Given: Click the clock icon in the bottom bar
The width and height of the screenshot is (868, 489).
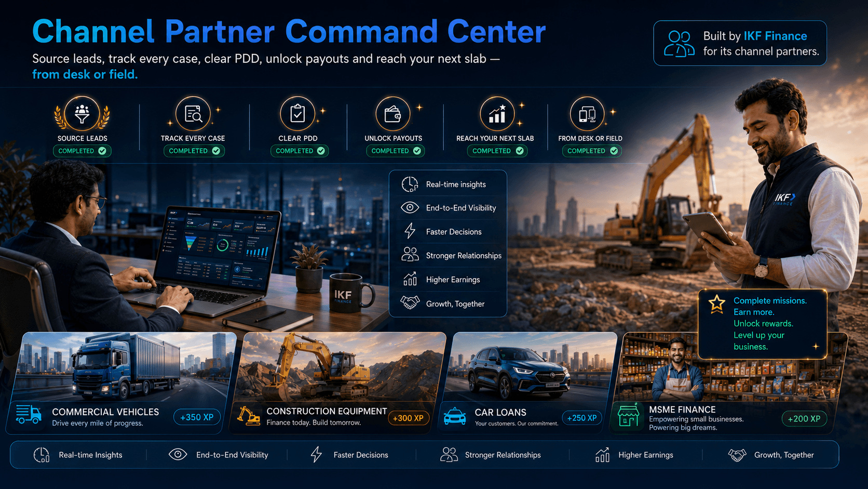Looking at the screenshot, I should coord(42,455).
